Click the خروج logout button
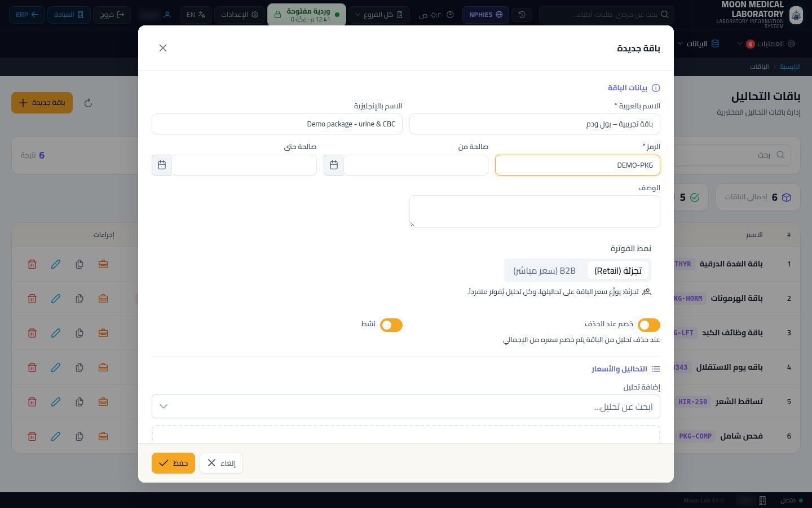The width and height of the screenshot is (812, 508). tap(112, 15)
